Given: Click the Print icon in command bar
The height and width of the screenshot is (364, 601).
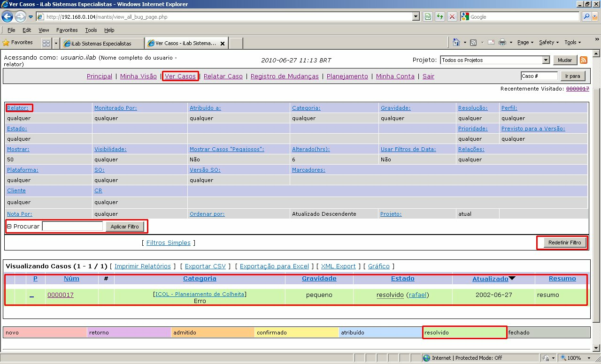Looking at the screenshot, I should coord(502,42).
